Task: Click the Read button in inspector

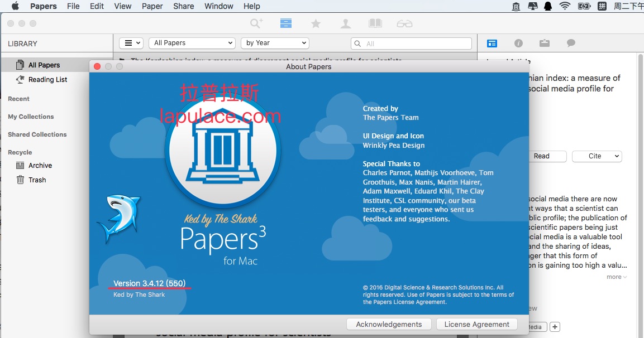Action: (547, 156)
